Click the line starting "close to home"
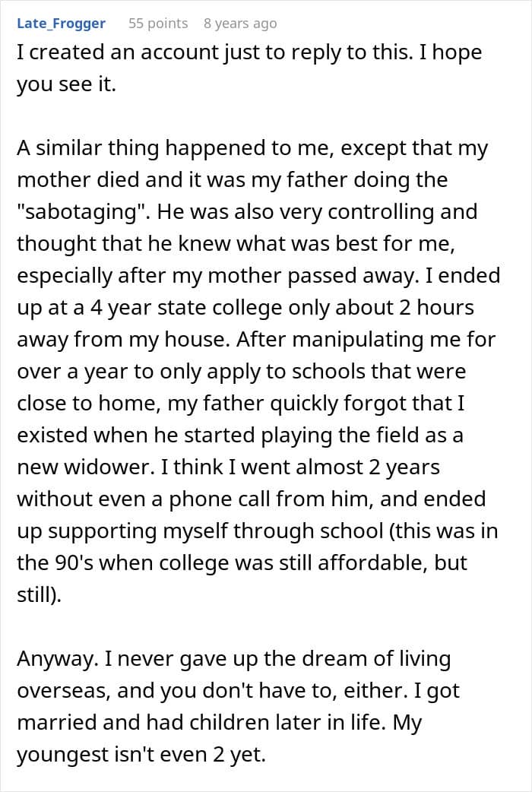Screen dimensions: 532x792 tap(242, 403)
